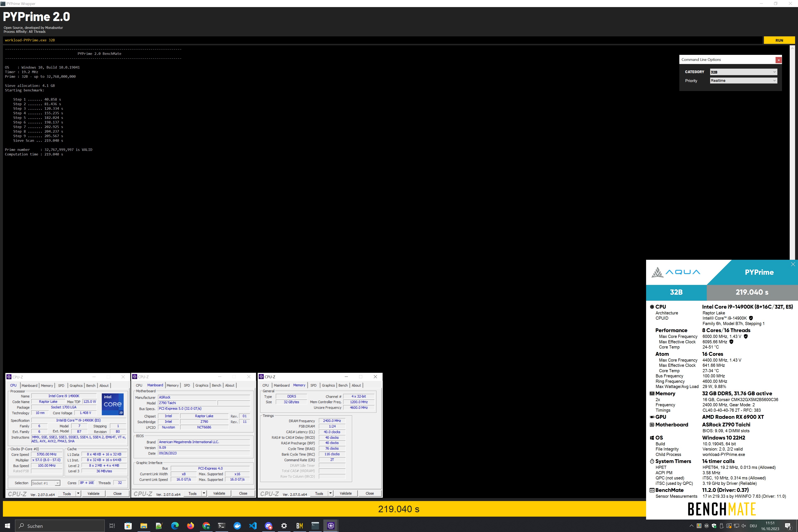Open Visual Studio Code from taskbar
Screen dimensions: 798x532
pyautogui.click(x=253, y=526)
